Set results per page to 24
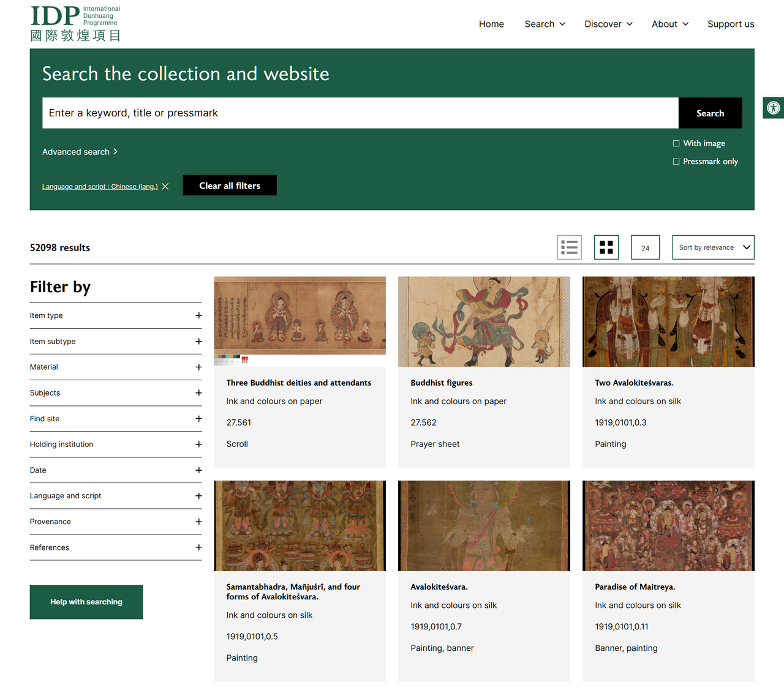Screen dimensions: 784x690 [x=646, y=247]
